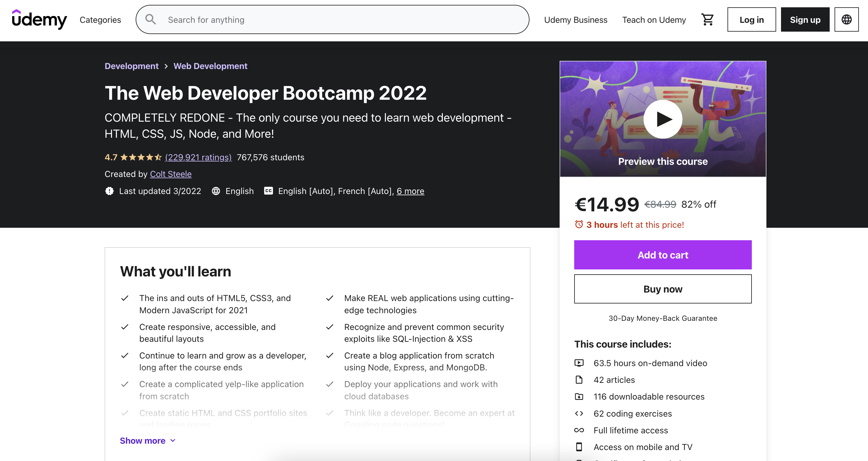The width and height of the screenshot is (868, 461).
Task: Click the coding exercises brackets icon
Action: (x=579, y=414)
